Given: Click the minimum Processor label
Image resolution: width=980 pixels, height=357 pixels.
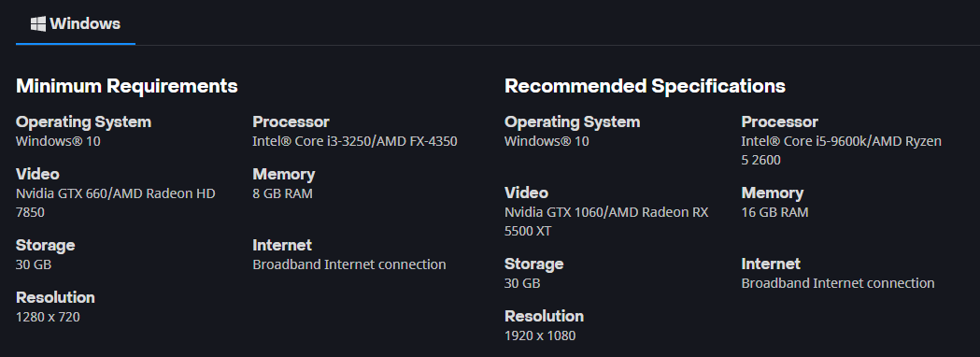Looking at the screenshot, I should [x=291, y=121].
